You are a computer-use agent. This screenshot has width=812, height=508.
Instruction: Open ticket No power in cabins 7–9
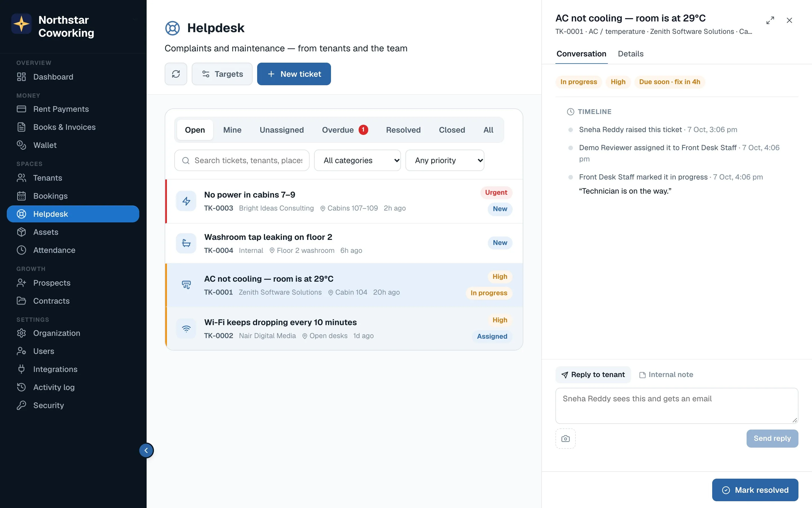point(344,201)
